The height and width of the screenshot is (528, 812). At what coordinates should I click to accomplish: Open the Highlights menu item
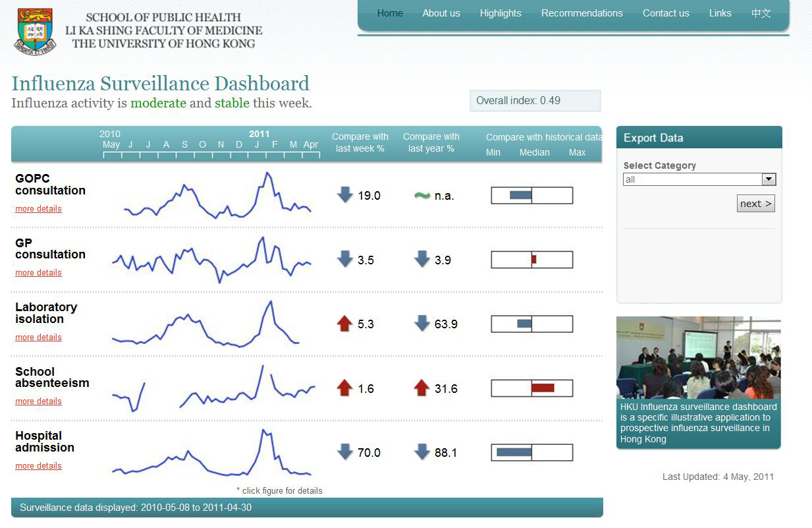tap(501, 13)
